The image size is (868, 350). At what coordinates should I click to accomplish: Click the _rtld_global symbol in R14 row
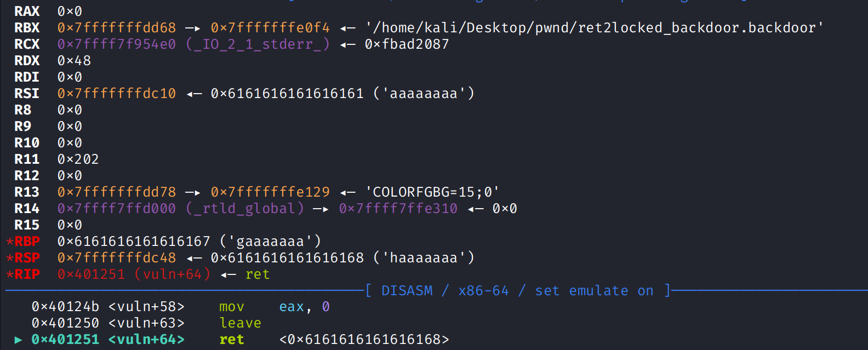pos(245,209)
